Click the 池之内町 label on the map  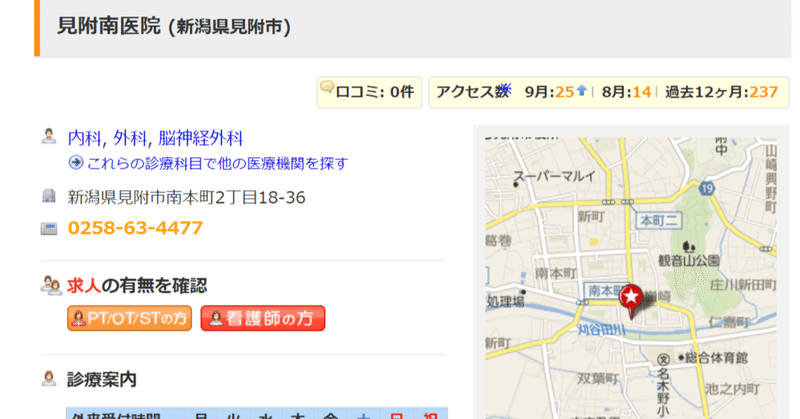(733, 389)
